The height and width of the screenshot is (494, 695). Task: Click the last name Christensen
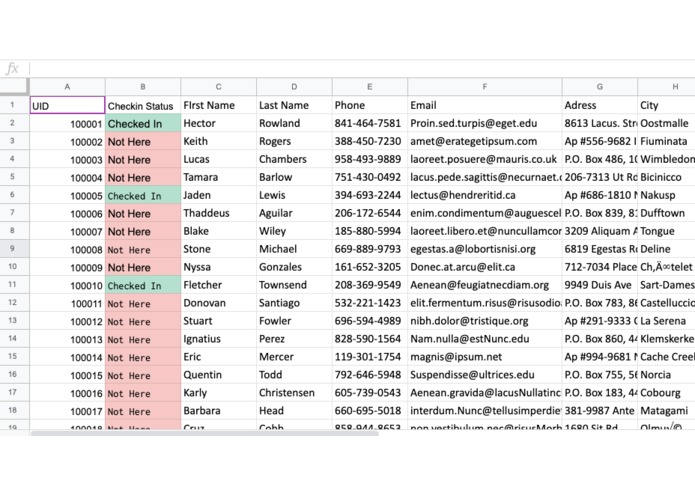pyautogui.click(x=287, y=393)
